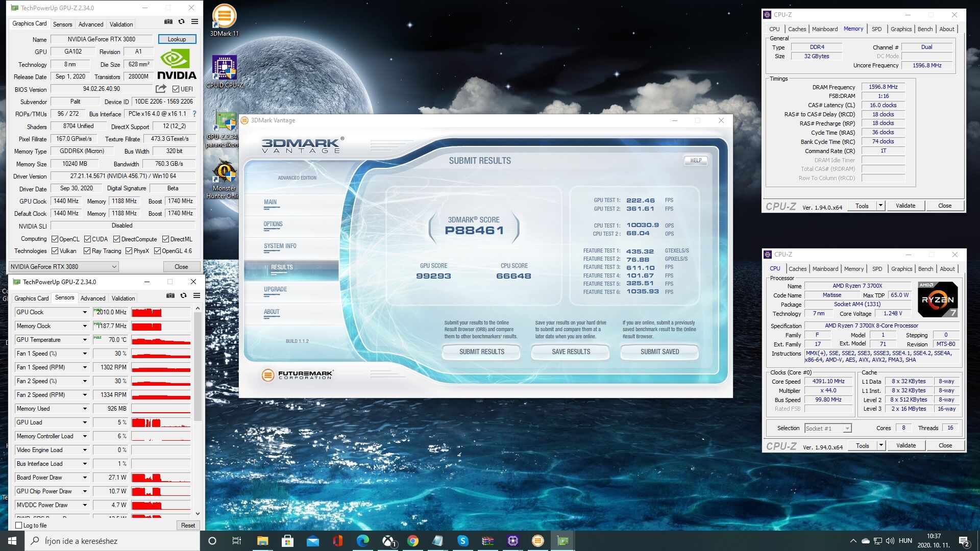Click BIOS share/export arrow icon
The image size is (980, 551).
[x=161, y=89]
